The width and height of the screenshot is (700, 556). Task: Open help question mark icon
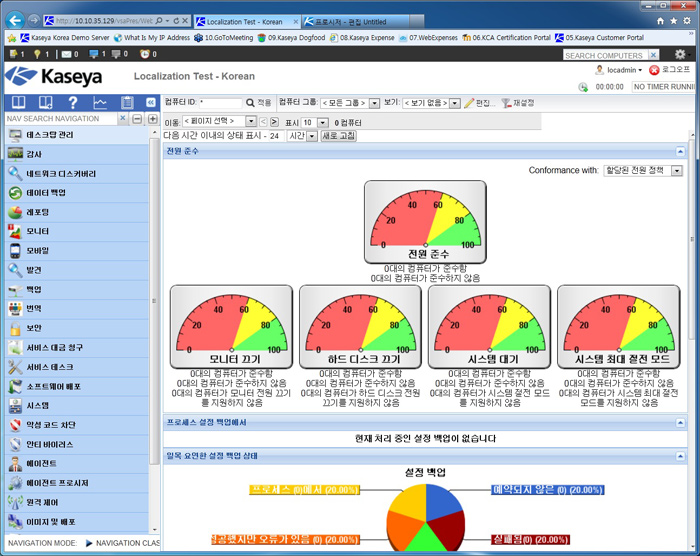(73, 103)
